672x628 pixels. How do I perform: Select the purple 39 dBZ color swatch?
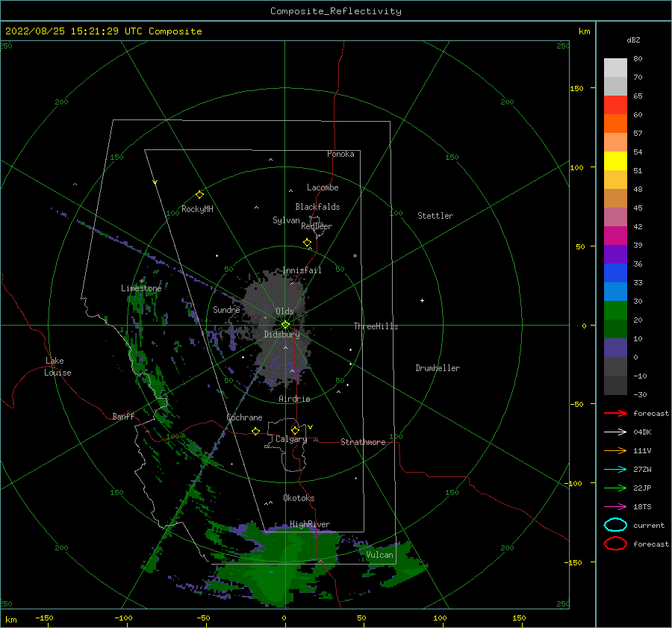click(615, 254)
